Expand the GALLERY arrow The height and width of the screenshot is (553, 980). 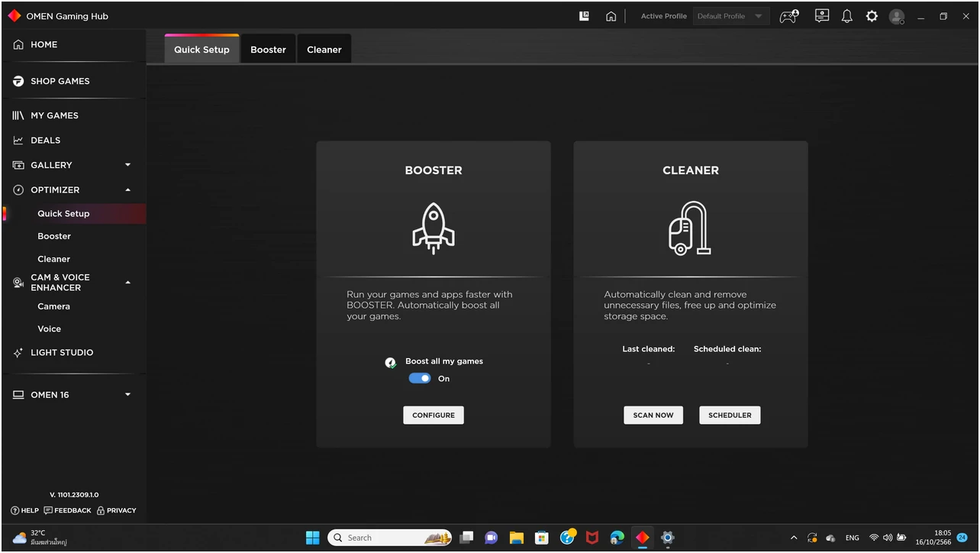pyautogui.click(x=127, y=165)
